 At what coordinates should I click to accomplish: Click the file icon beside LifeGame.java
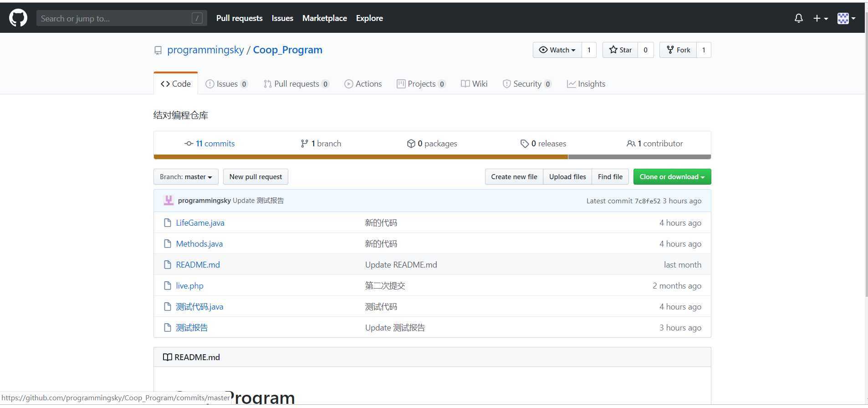pyautogui.click(x=168, y=223)
